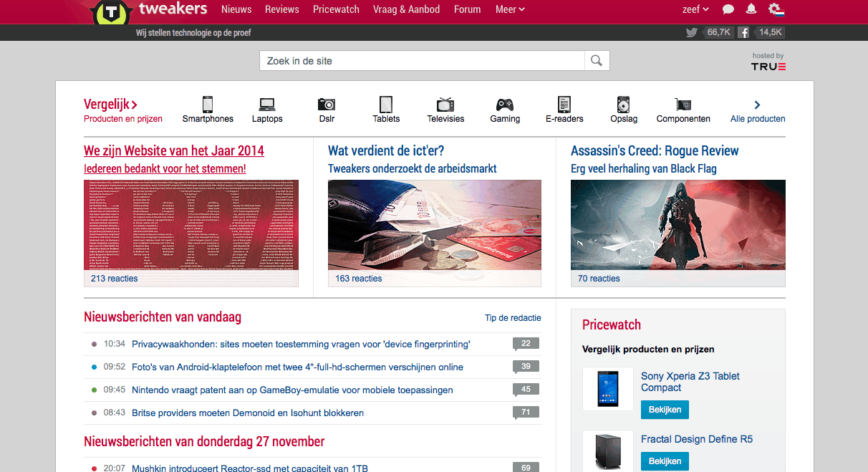868x472 pixels.
Task: Open the Reviews menu item
Action: pos(282,9)
